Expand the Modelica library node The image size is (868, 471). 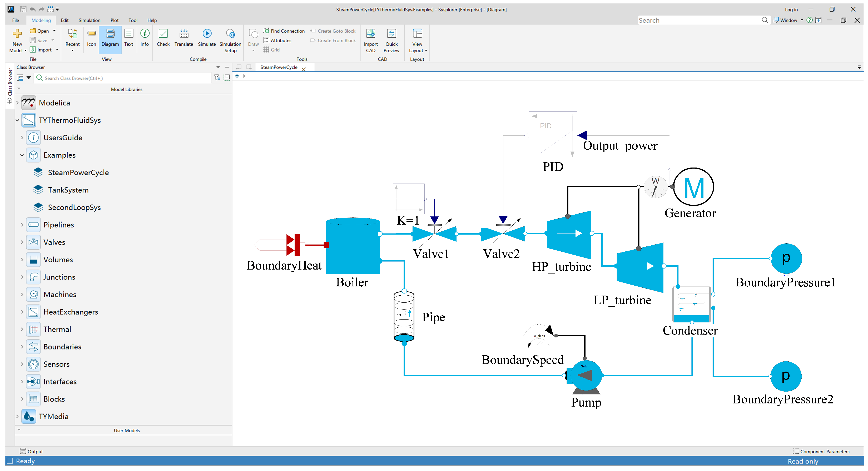[17, 103]
